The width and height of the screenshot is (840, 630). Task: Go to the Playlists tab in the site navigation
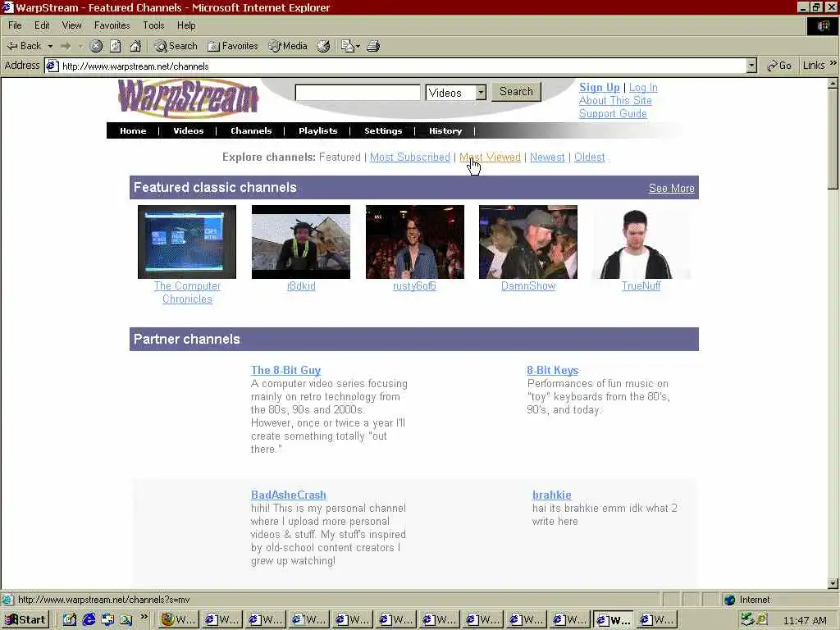click(317, 130)
